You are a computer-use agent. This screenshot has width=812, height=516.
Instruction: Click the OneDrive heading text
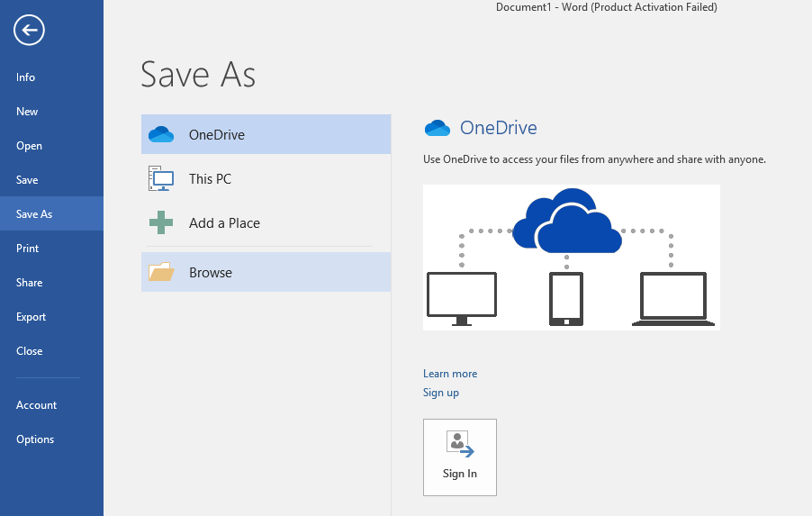pyautogui.click(x=498, y=128)
